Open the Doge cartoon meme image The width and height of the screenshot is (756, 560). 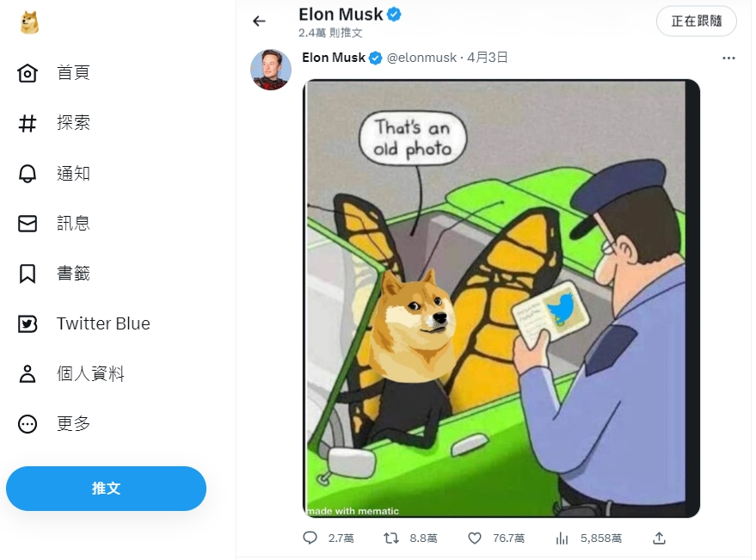pyautogui.click(x=501, y=298)
